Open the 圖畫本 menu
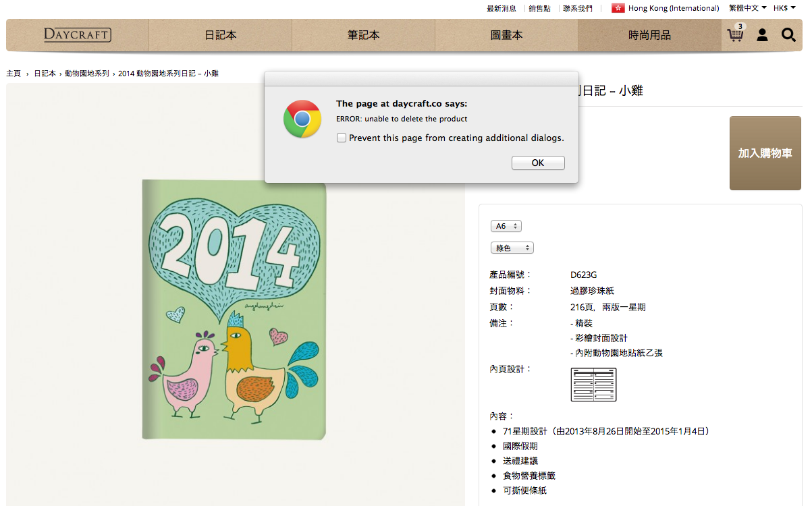812x506 pixels. 507,35
